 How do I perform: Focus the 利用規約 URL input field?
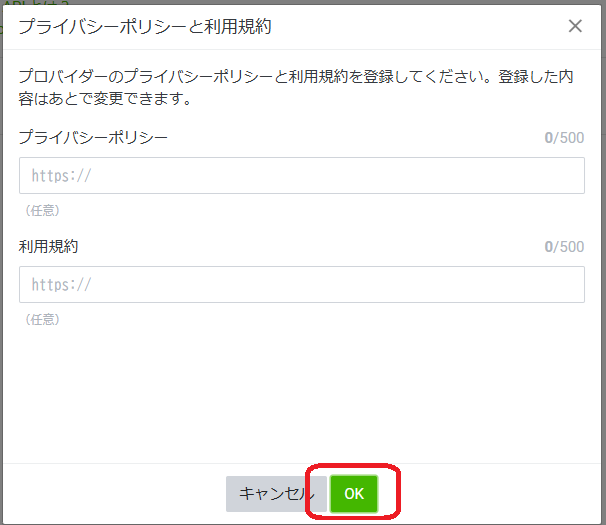click(302, 285)
